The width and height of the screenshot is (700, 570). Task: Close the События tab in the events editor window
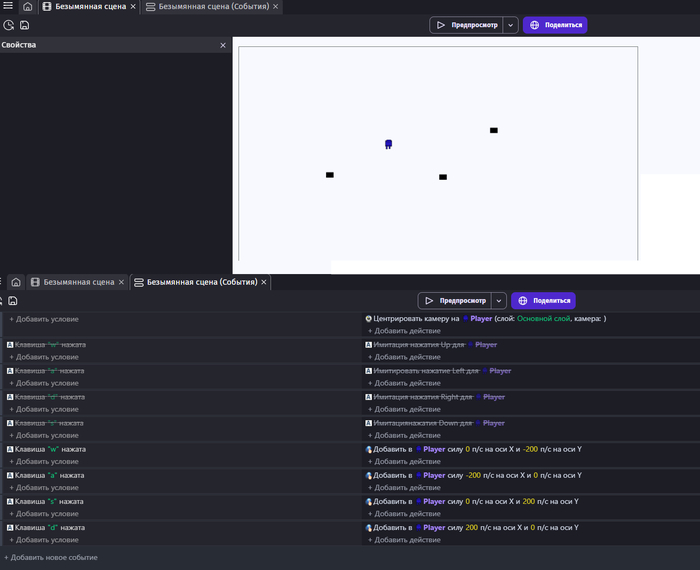[264, 282]
